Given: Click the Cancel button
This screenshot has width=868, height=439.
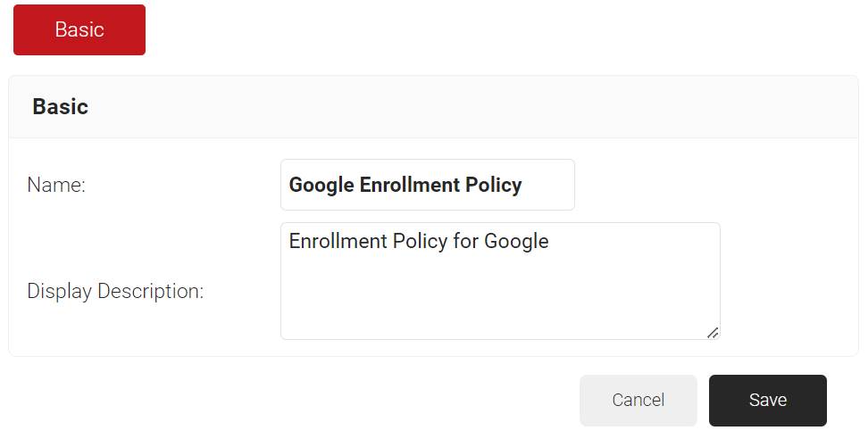Looking at the screenshot, I should click(638, 400).
